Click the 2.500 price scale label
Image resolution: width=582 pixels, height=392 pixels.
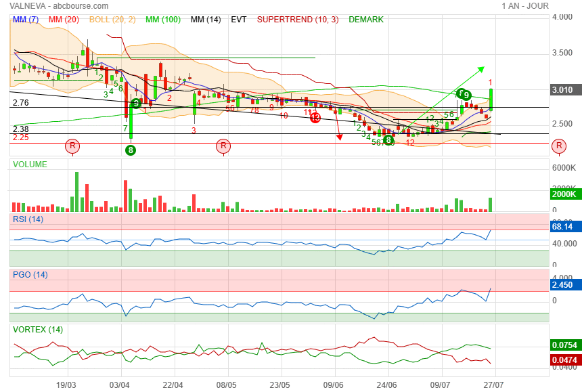pos(562,124)
